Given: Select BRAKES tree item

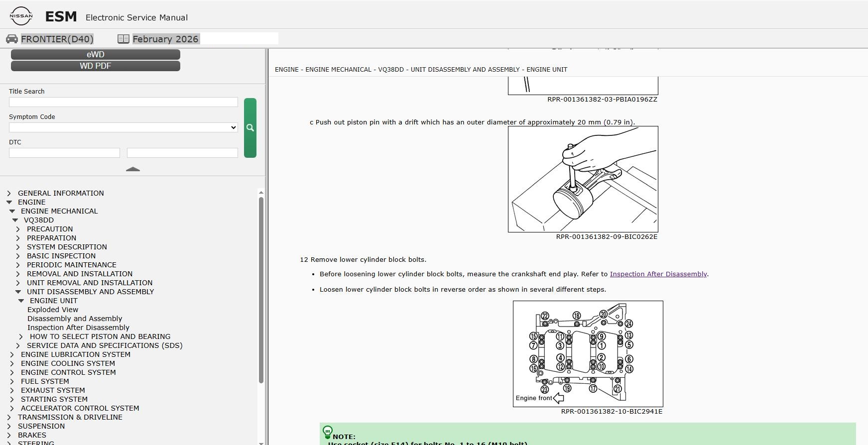Looking at the screenshot, I should [32, 435].
